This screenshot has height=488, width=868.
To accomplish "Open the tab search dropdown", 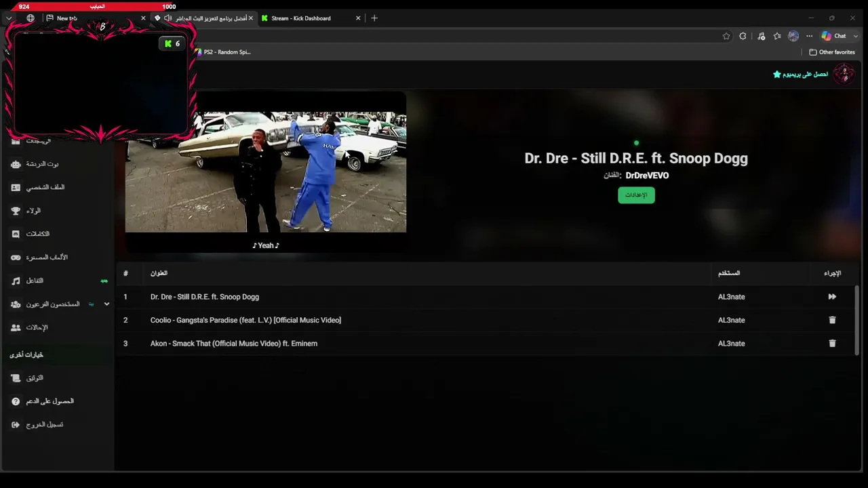I will click(9, 18).
